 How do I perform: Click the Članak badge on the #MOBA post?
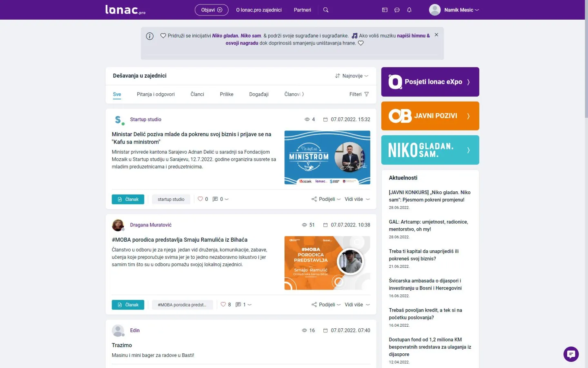coord(128,305)
